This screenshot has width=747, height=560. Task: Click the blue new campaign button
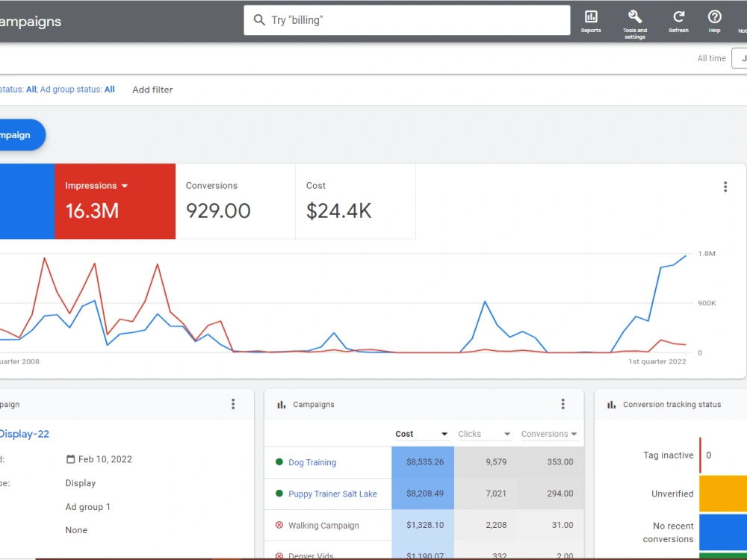(x=22, y=134)
